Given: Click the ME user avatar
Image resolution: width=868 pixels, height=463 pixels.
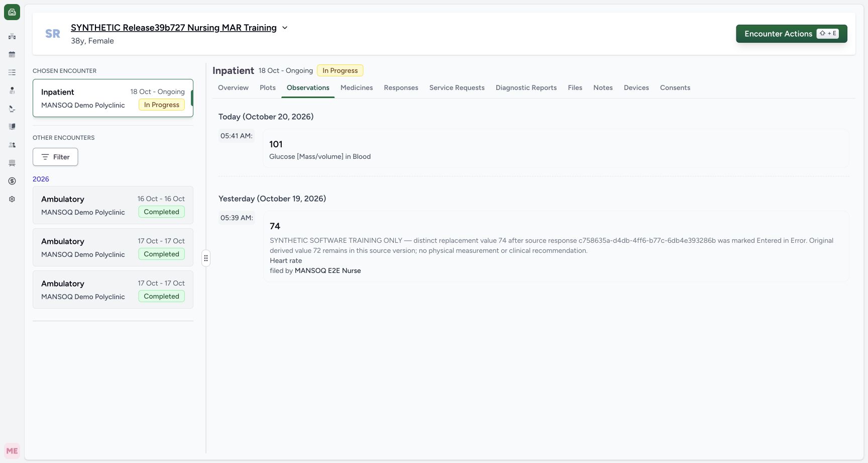Looking at the screenshot, I should pyautogui.click(x=12, y=451).
